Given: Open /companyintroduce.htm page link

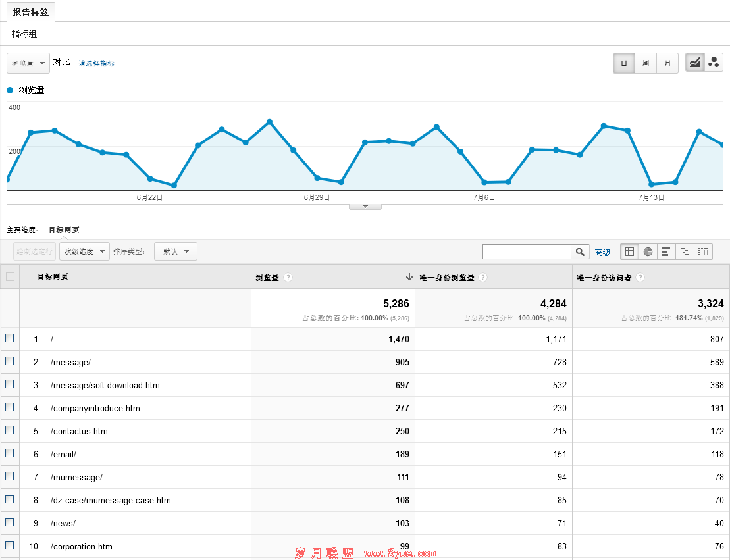Looking at the screenshot, I should (95, 408).
